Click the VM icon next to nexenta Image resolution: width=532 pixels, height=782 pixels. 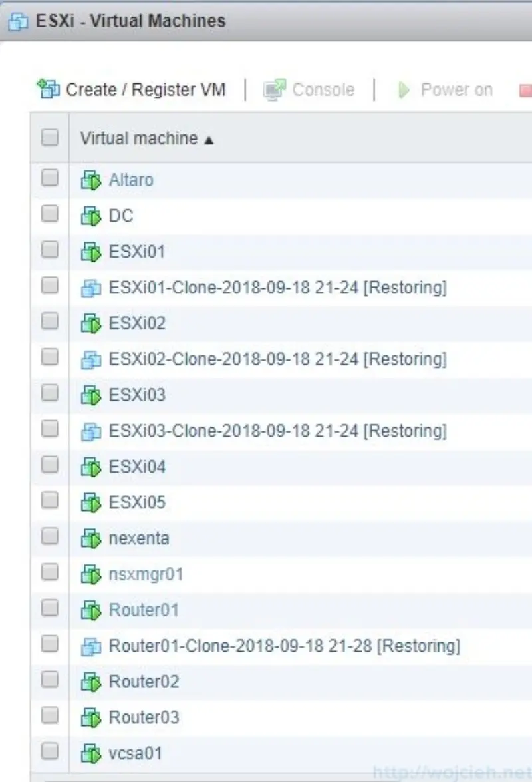pyautogui.click(x=90, y=538)
